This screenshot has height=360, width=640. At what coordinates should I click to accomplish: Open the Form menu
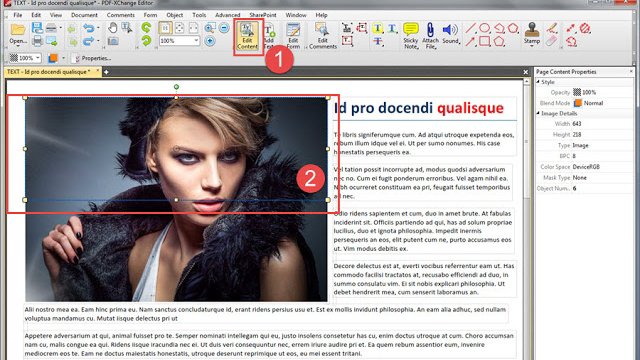click(150, 15)
